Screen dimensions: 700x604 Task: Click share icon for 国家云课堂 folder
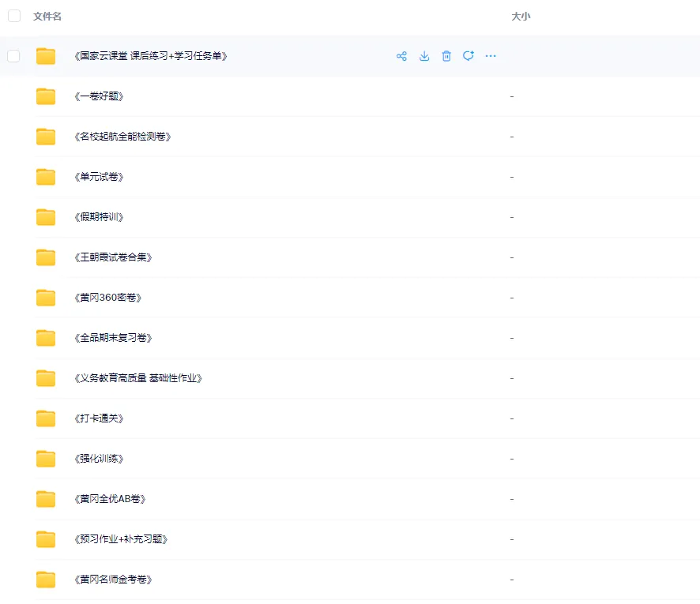401,56
